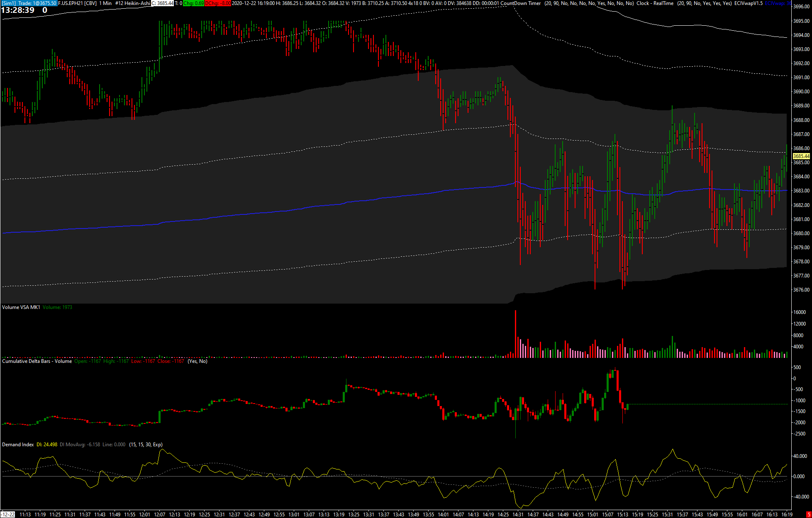Click the green Chg: 0.69 indicator
Screen dimensions: 812x518
pos(193,3)
